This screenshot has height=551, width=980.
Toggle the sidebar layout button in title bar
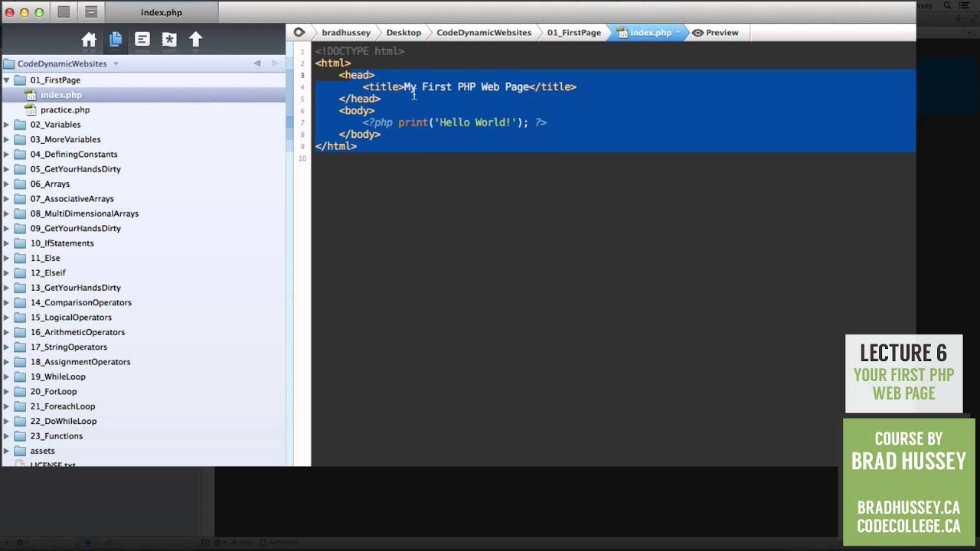tap(64, 12)
